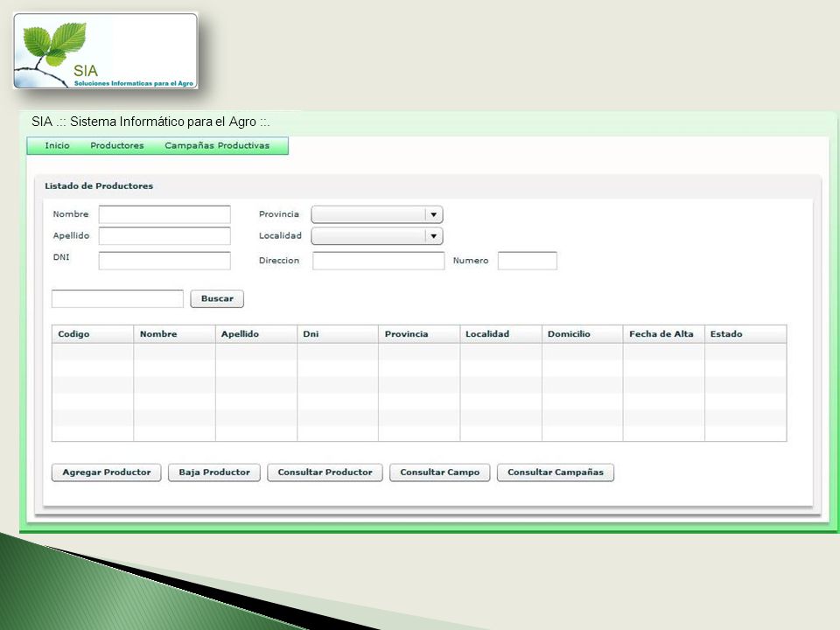
Task: Sort by the Fecha de Alta column header
Action: tap(664, 334)
